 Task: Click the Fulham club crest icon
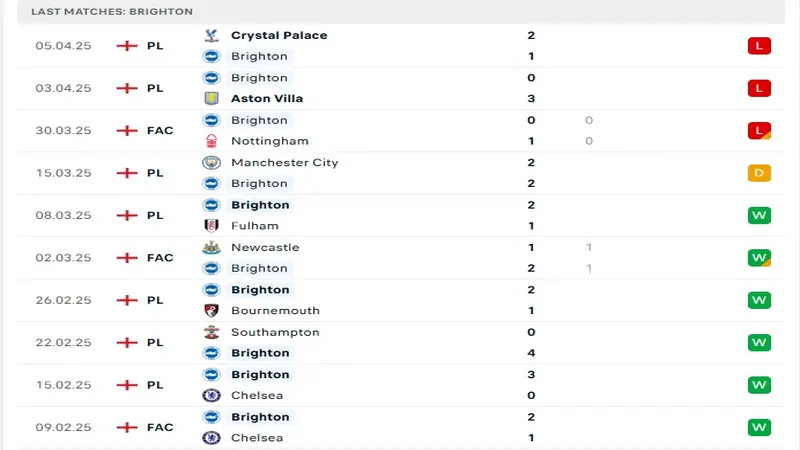pyautogui.click(x=211, y=226)
